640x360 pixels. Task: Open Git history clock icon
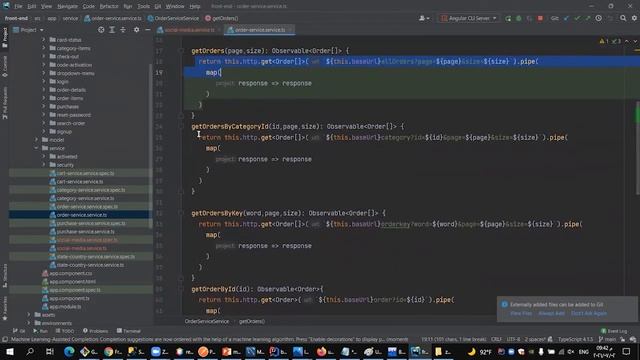(598, 18)
